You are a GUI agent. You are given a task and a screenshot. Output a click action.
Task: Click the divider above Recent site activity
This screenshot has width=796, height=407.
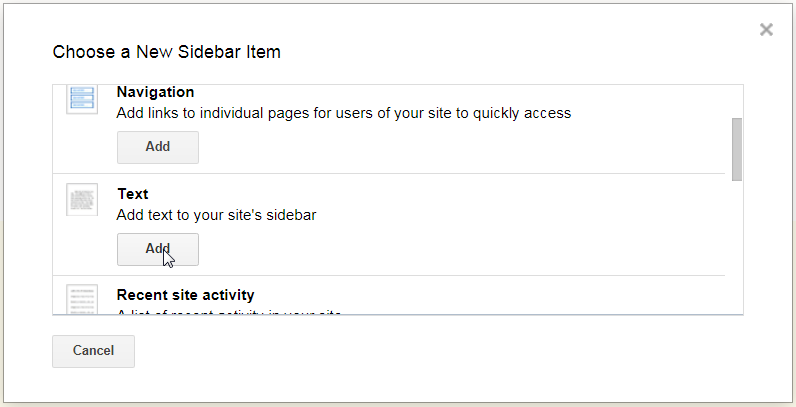tap(389, 276)
